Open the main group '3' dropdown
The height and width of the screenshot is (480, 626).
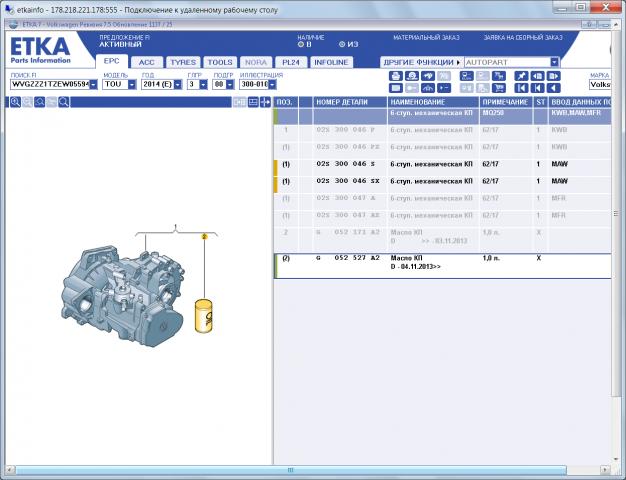204,84
